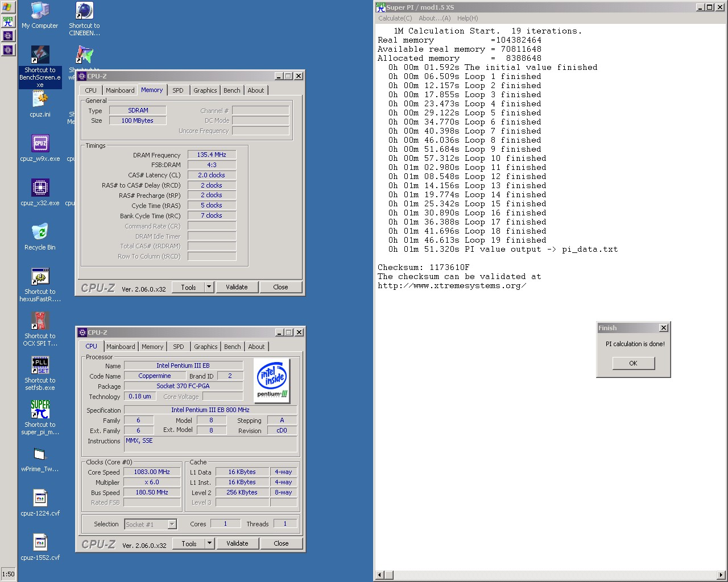This screenshot has width=728, height=582.
Task: Open Bench tab in upper CPU-Z window
Action: [x=231, y=90]
